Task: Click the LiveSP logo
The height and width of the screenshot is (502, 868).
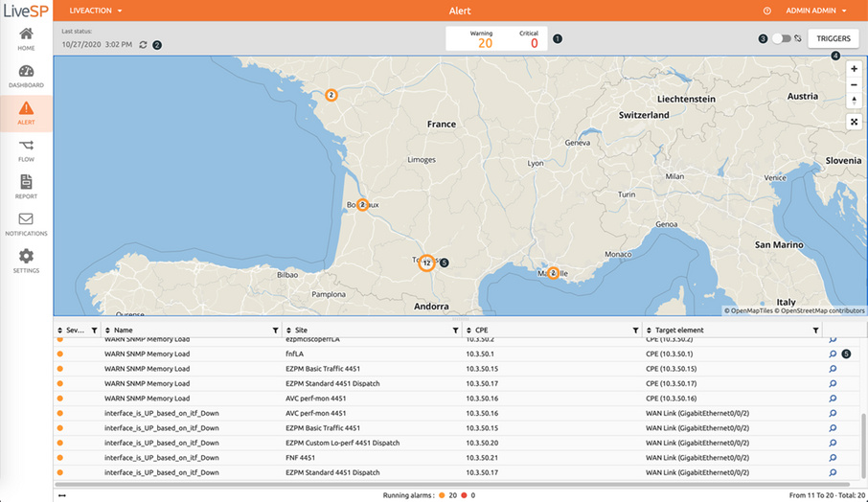Action: click(26, 11)
